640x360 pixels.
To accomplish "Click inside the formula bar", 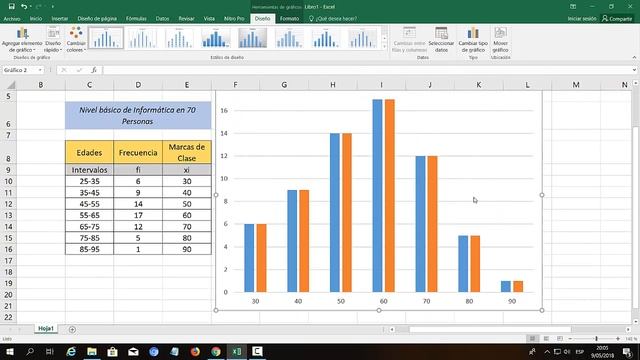I will pyautogui.click(x=366, y=70).
